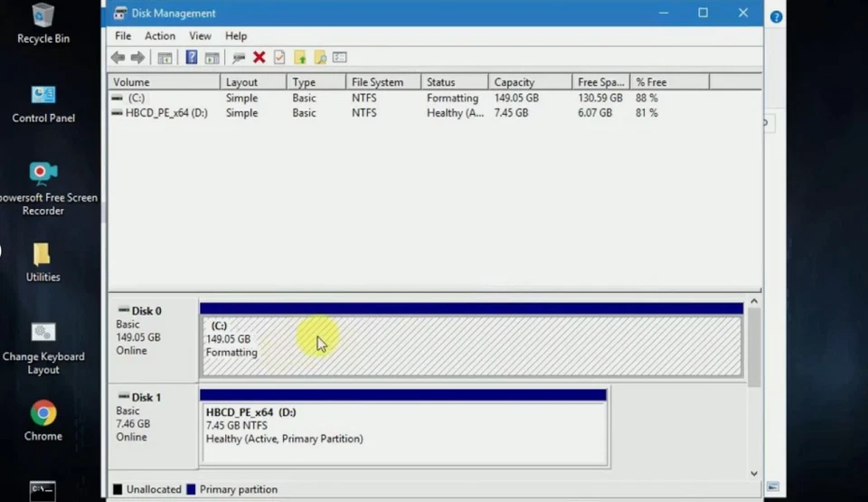Click Disk 0 drive icon in graphical view

[124, 309]
